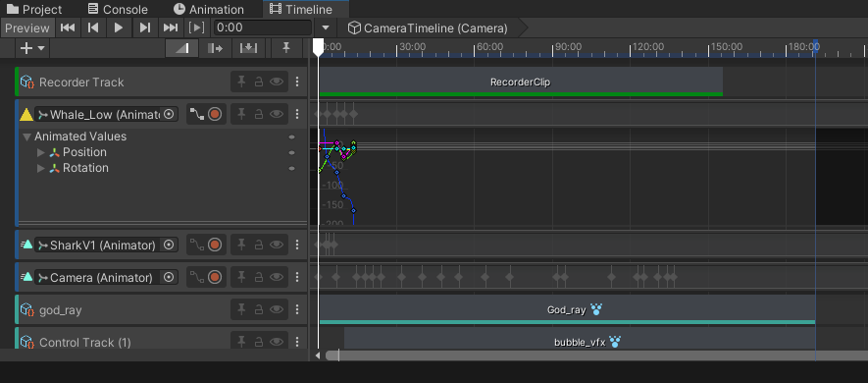The image size is (868, 383).
Task: Open the object picker for the Camera binding
Action: tap(169, 277)
